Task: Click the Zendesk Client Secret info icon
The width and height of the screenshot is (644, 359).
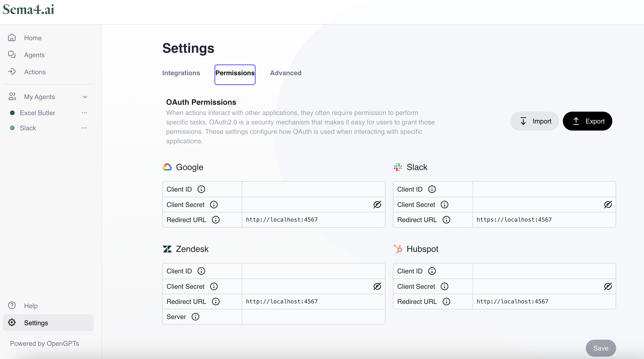Action: [x=214, y=286]
